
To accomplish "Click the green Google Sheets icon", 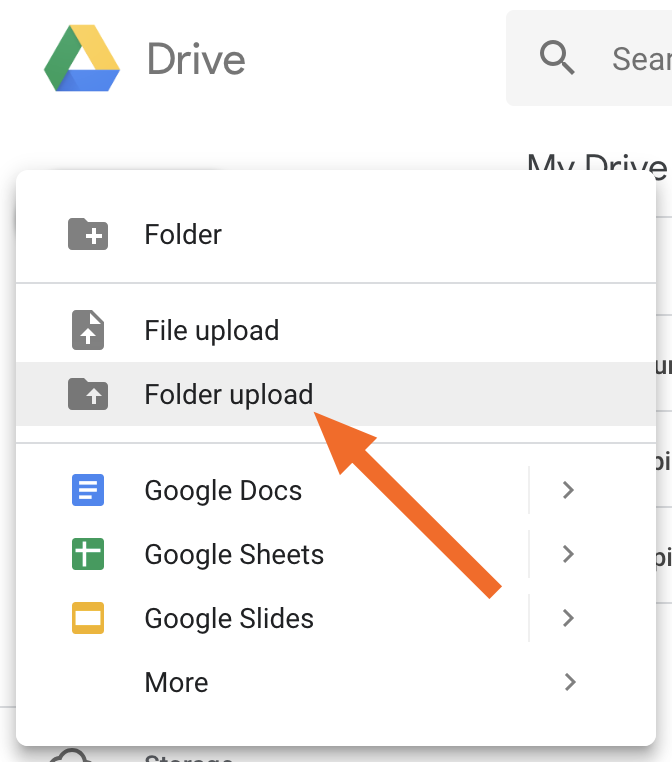I will pyautogui.click(x=88, y=554).
